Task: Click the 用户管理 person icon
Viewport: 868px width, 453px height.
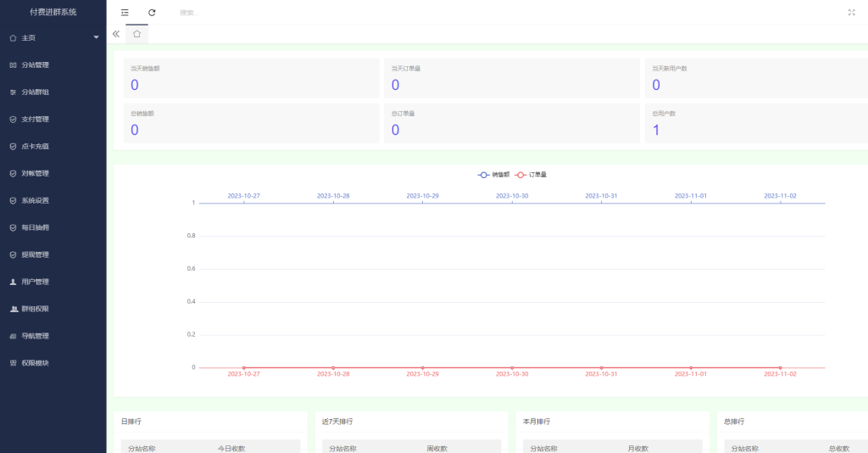Action: (x=13, y=282)
